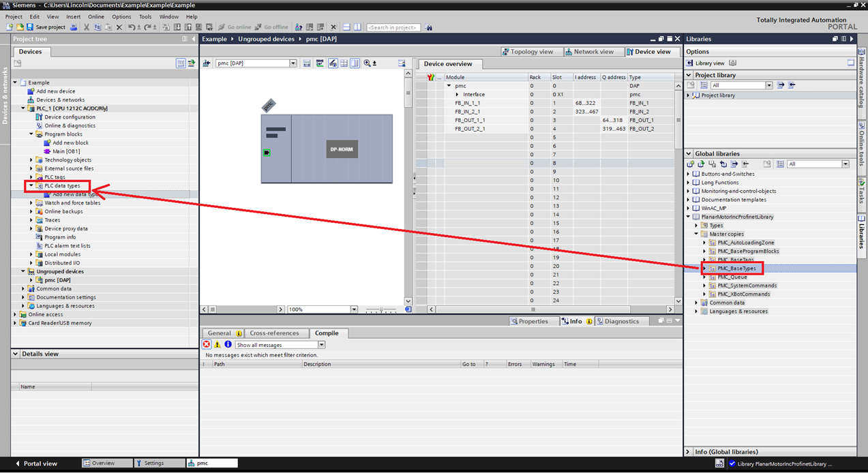Collapse PLC_1 CPU 1212C tree node

pyautogui.click(x=23, y=108)
